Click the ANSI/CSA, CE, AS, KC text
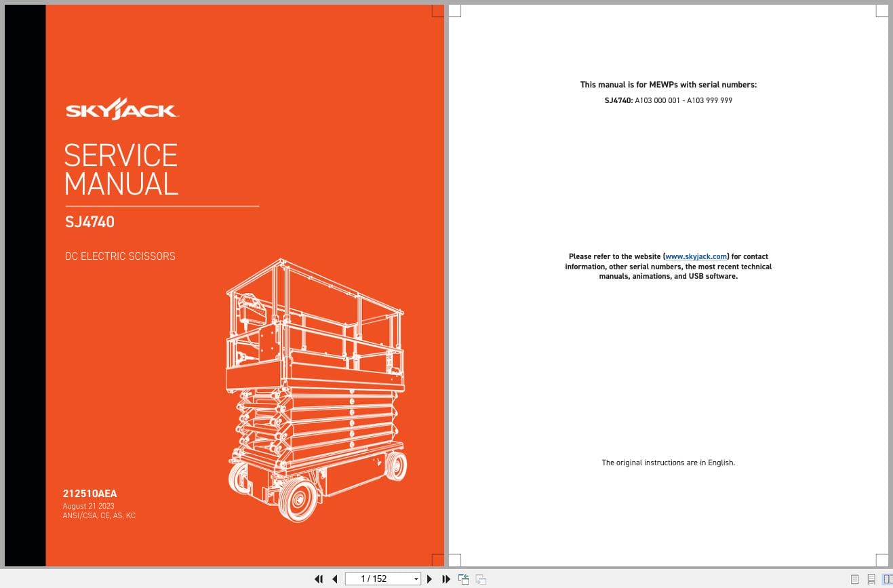This screenshot has width=893, height=588. click(99, 515)
